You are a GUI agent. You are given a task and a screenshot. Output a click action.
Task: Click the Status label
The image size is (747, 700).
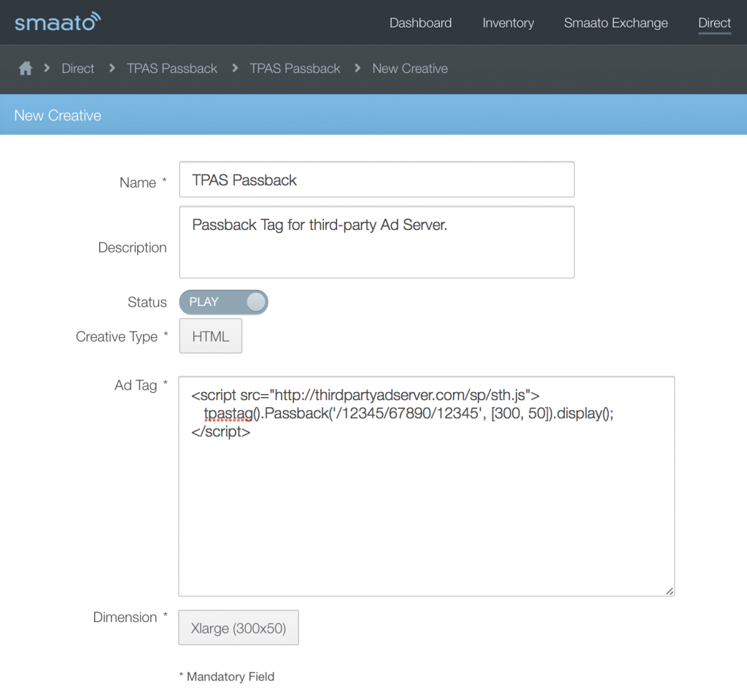[x=147, y=302]
